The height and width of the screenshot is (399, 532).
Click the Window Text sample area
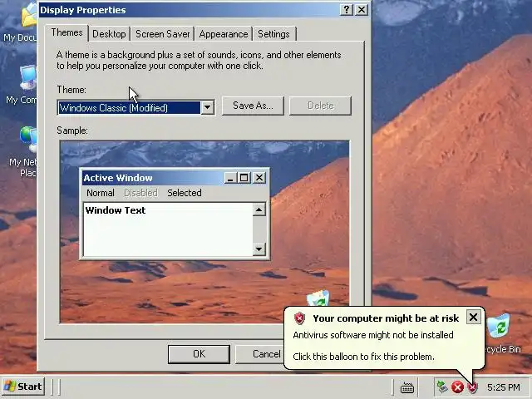168,229
